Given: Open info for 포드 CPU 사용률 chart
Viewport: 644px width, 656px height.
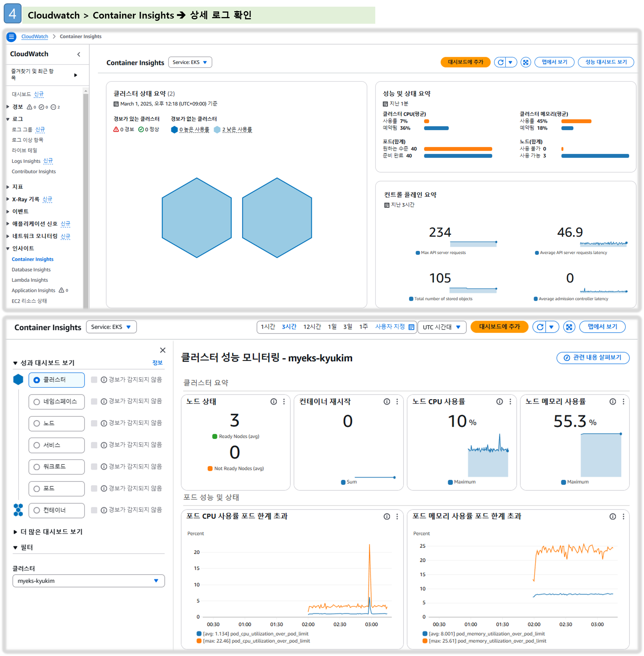Looking at the screenshot, I should (x=387, y=516).
